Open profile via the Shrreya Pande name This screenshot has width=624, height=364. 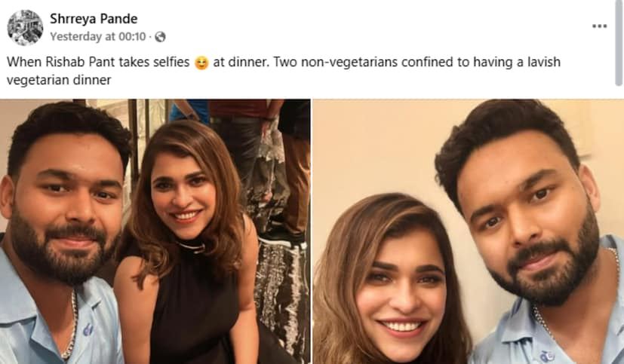click(94, 18)
